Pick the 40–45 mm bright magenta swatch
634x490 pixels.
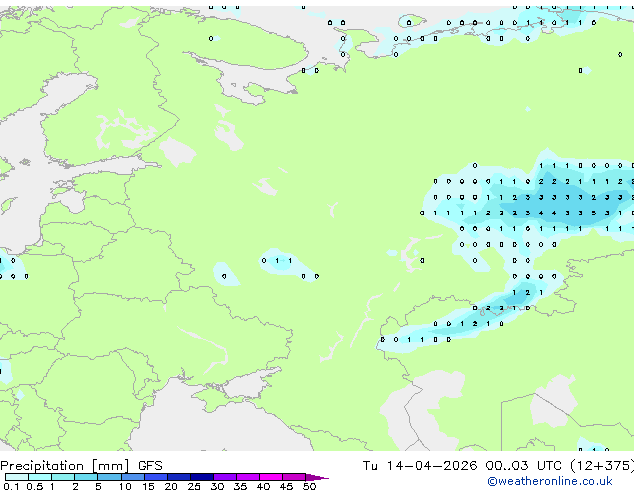point(271,477)
